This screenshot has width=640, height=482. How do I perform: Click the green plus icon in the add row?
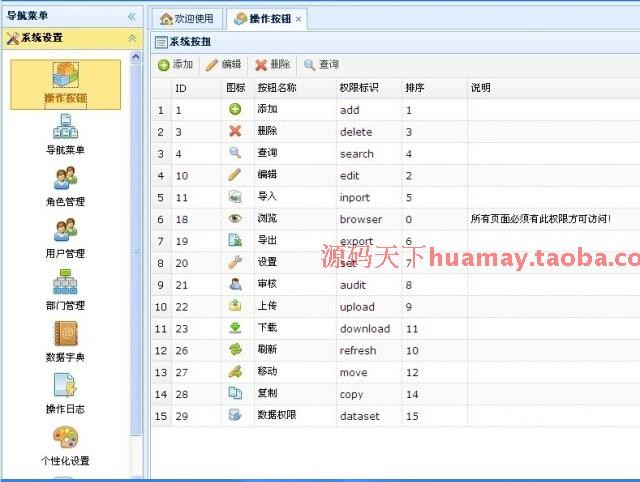tap(235, 109)
